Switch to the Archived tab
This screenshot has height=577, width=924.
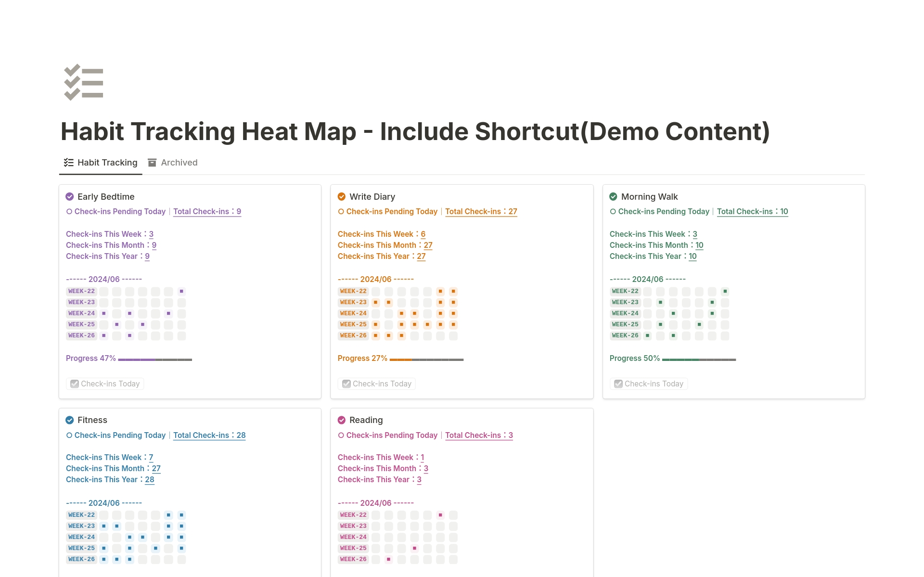tap(179, 162)
